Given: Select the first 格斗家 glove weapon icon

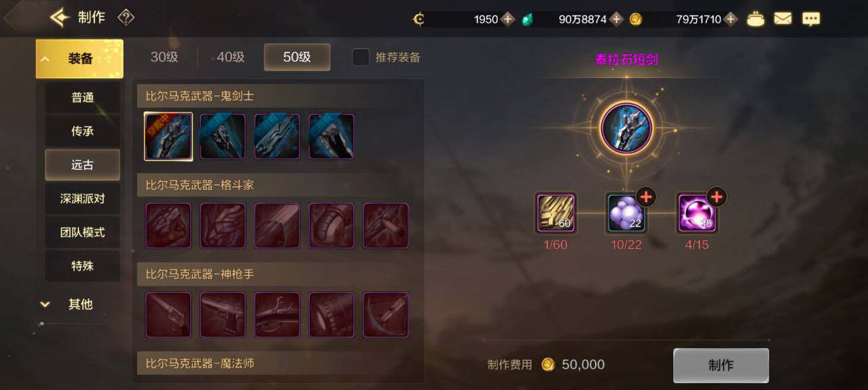Looking at the screenshot, I should pyautogui.click(x=168, y=226).
